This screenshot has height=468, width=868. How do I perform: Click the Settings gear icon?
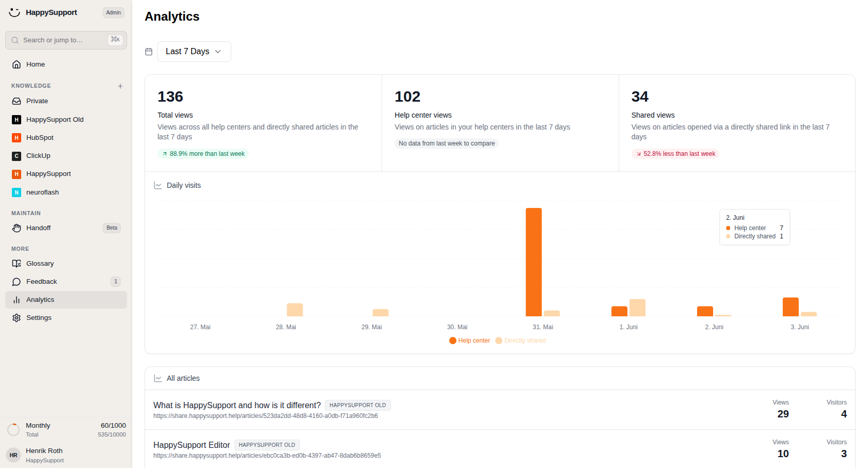pyautogui.click(x=17, y=318)
